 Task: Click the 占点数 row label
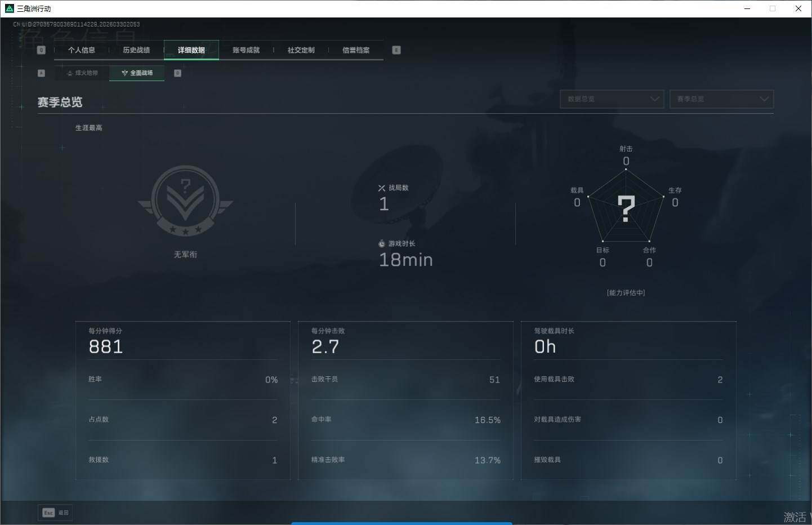point(99,420)
